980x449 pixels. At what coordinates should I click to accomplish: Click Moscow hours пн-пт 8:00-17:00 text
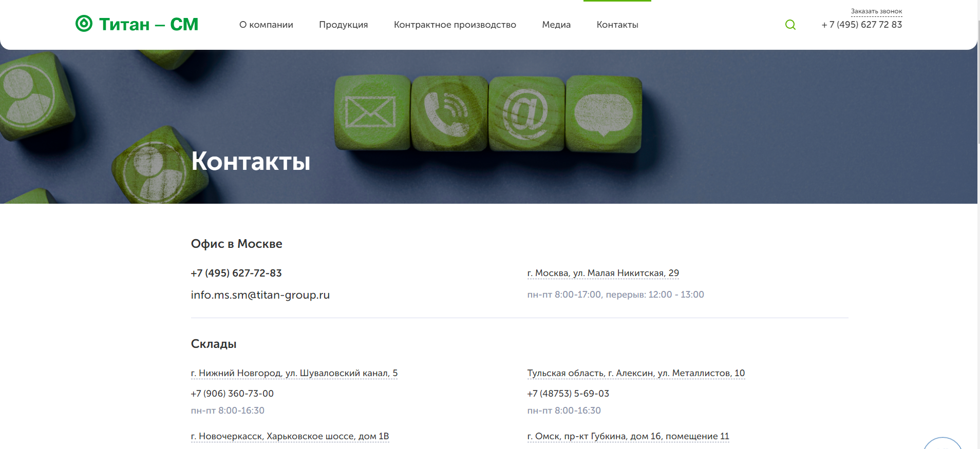pyautogui.click(x=615, y=295)
